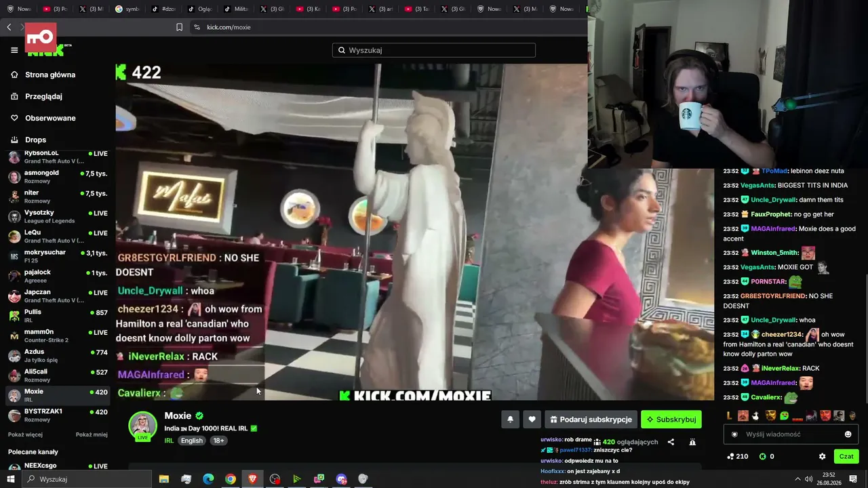Open the IRL category link
This screenshot has height=488, width=868.
(x=169, y=441)
